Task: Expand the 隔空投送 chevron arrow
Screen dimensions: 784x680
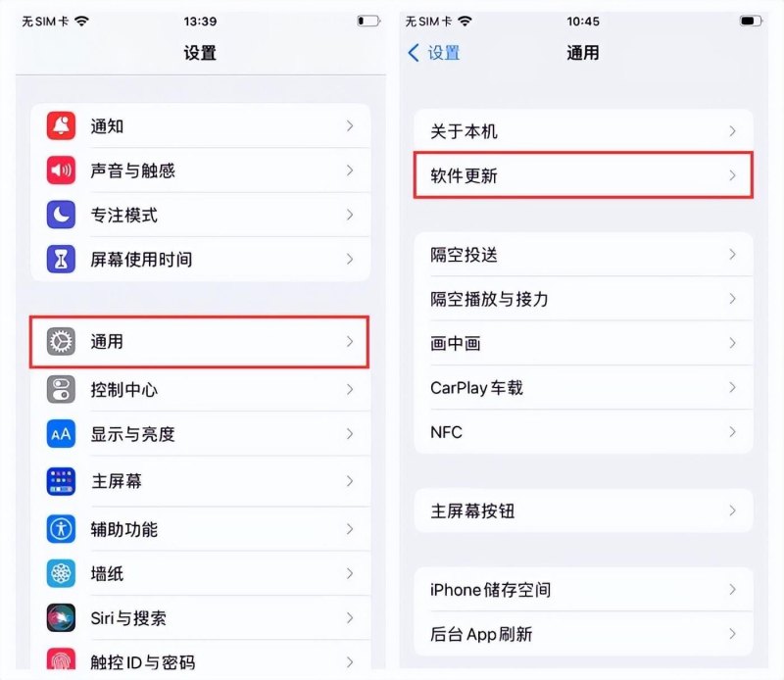Action: 732,255
